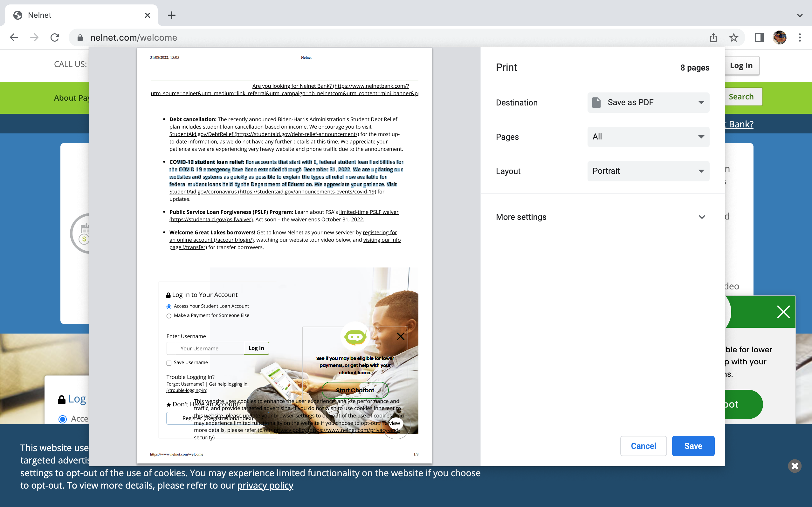Click the green Search button
The width and height of the screenshot is (812, 507).
[743, 97]
